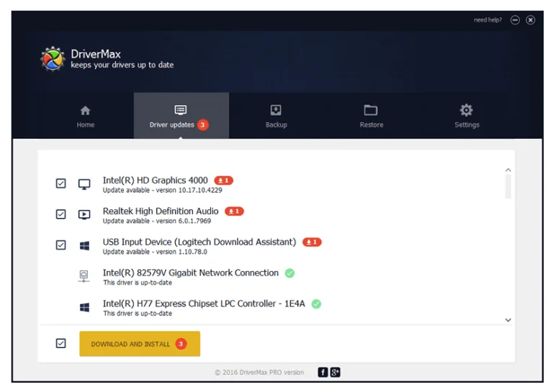Click the monitor icon beside Intel HD Graphics 4000

(84, 184)
